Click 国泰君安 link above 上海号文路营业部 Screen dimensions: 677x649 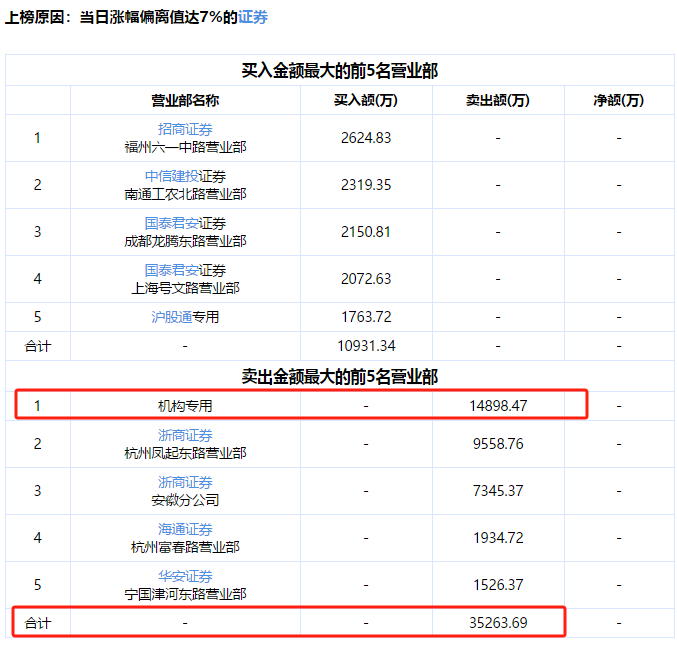point(171,270)
